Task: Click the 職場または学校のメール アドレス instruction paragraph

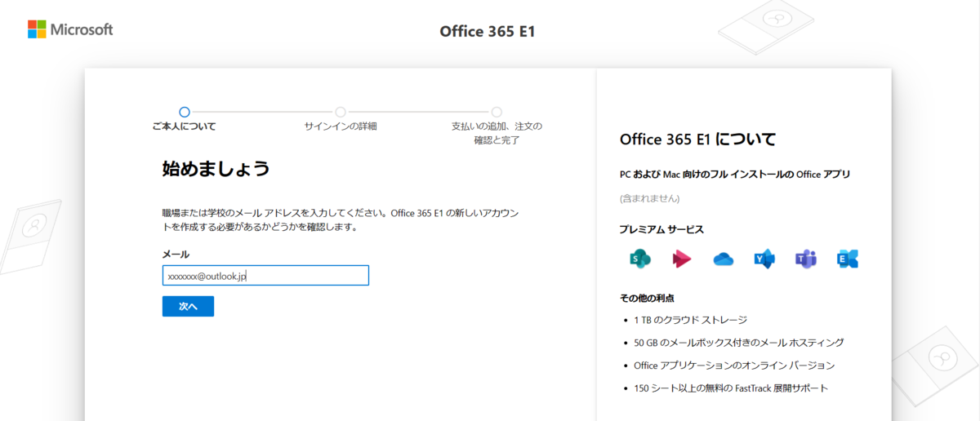Action: 342,220
